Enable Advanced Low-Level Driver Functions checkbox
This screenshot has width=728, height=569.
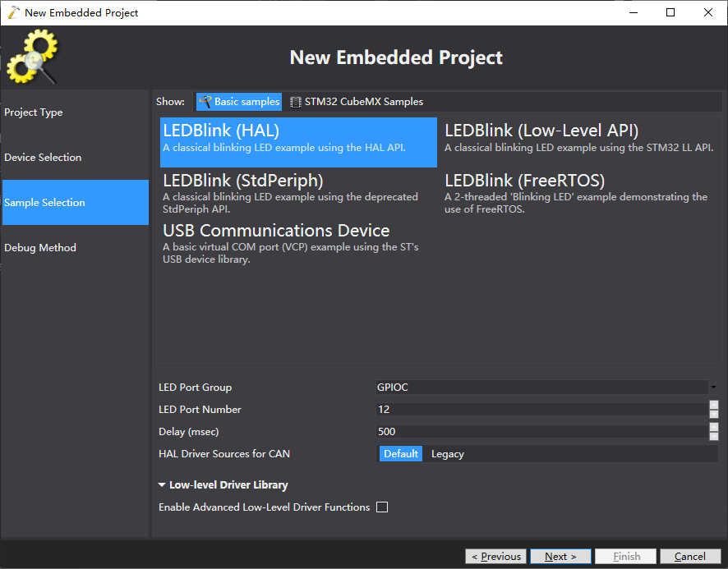click(x=382, y=507)
